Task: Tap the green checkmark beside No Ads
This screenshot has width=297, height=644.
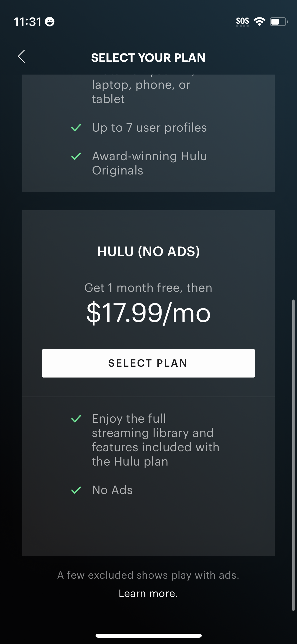Action: [x=76, y=489]
